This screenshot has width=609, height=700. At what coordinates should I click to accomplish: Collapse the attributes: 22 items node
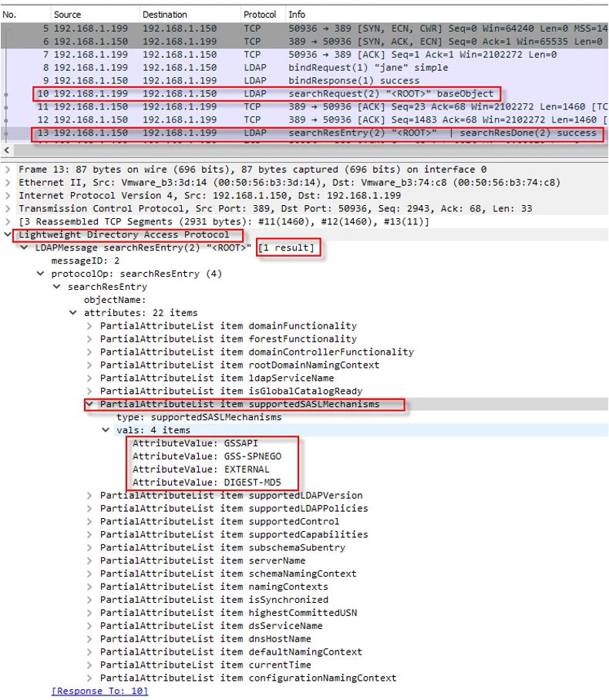[74, 313]
